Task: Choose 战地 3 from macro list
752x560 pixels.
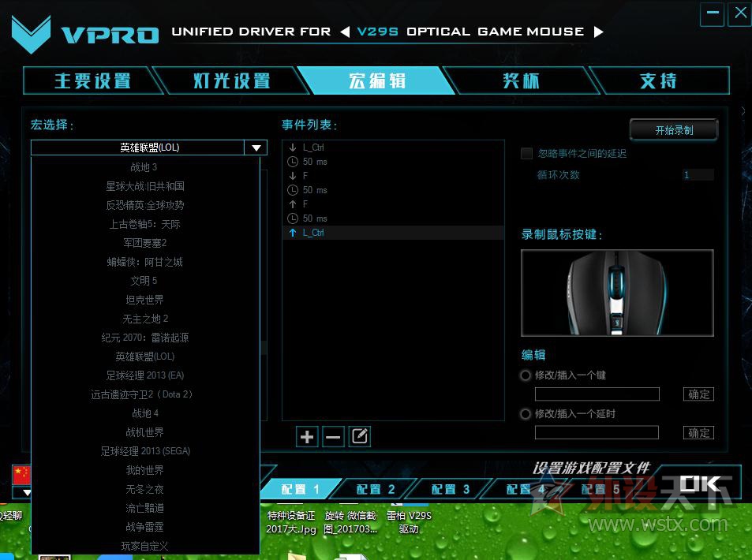Action: click(144, 167)
